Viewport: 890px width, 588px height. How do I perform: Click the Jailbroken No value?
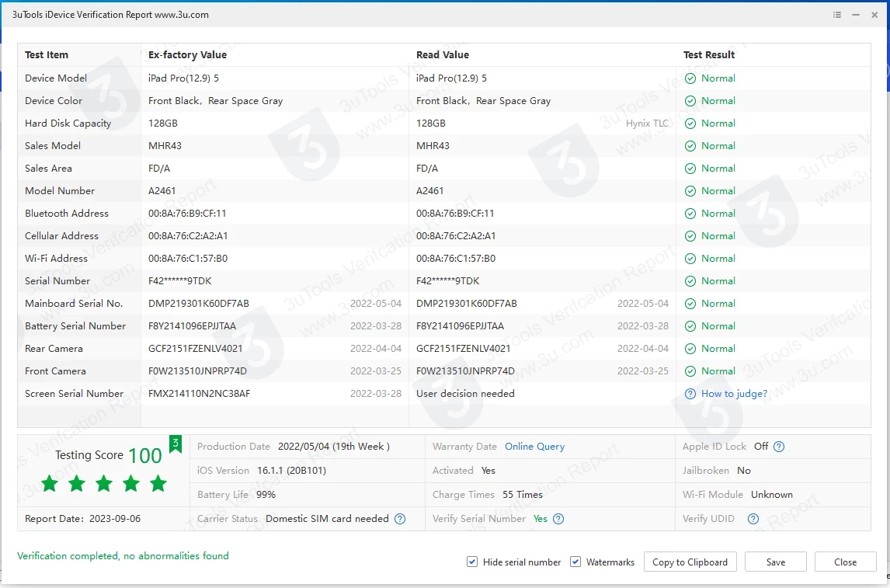pos(744,471)
